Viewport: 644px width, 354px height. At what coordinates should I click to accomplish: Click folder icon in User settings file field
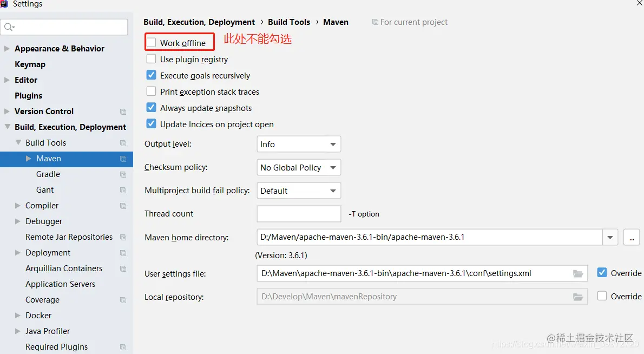click(578, 273)
